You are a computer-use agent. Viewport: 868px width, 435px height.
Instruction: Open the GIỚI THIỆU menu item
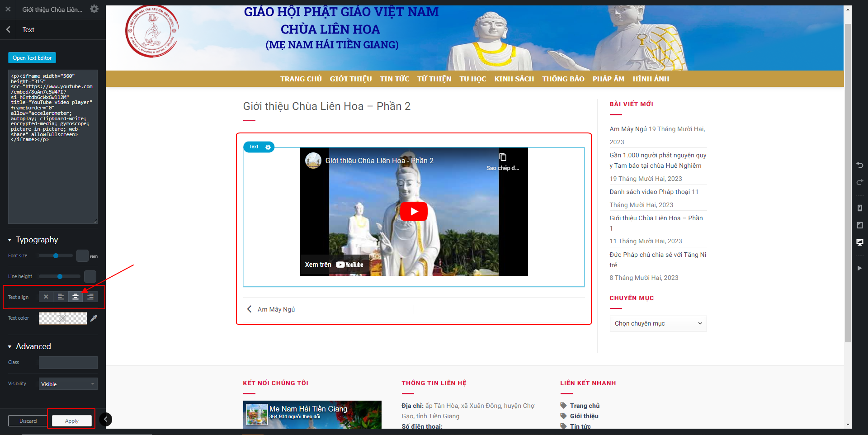pos(351,79)
